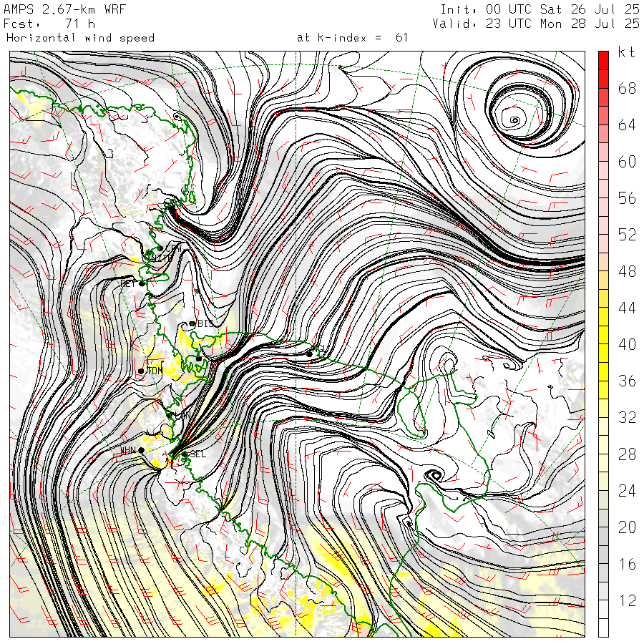Screen dimensions: 644x644
Task: Click the 52 value on the color scale
Action: point(627,235)
